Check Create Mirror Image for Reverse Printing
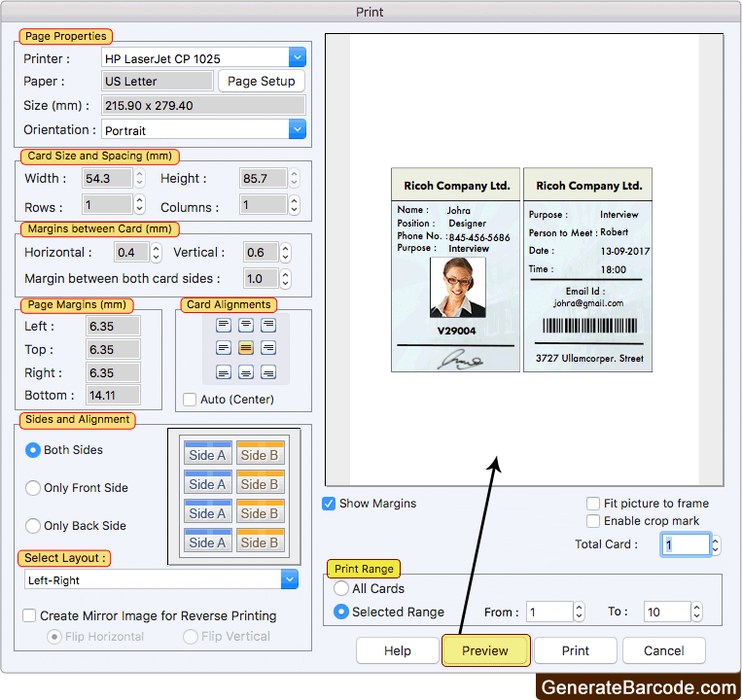742x700 pixels. click(29, 615)
